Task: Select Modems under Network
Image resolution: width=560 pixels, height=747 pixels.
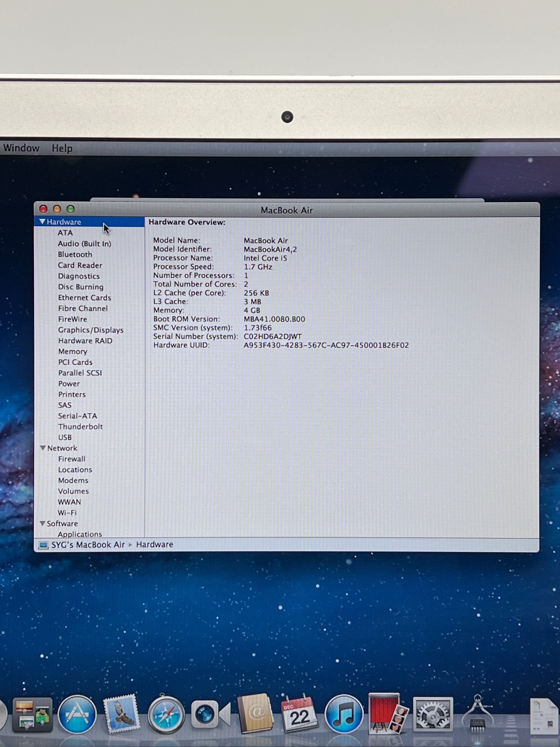Action: coord(73,480)
